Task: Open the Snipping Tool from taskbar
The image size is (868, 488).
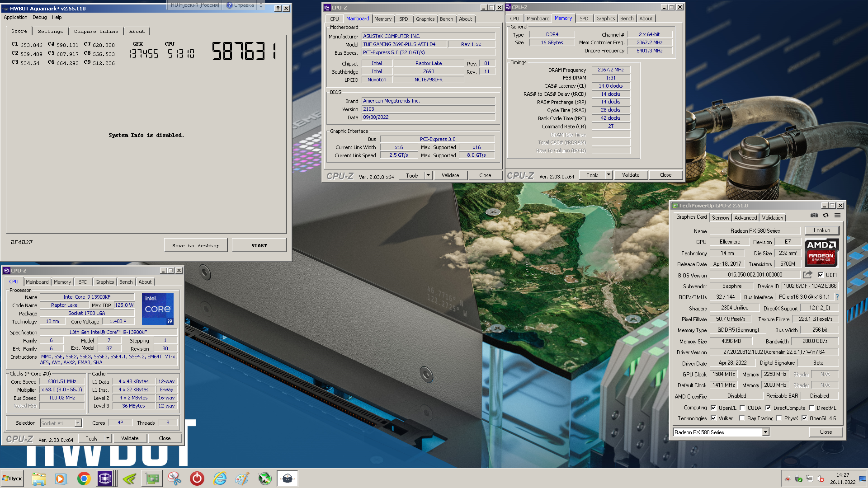Action: (x=175, y=479)
